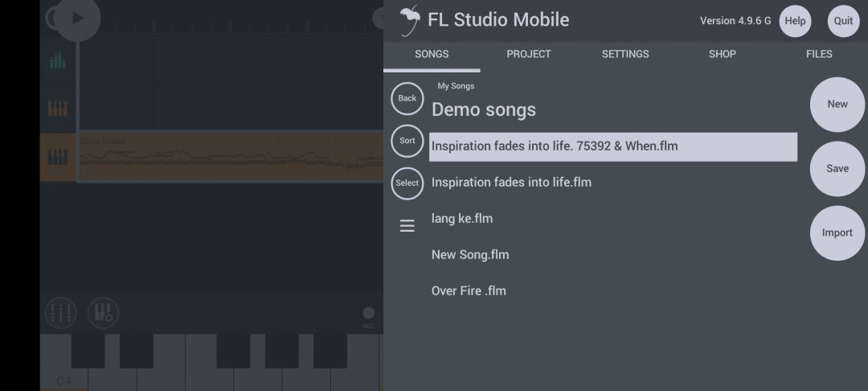This screenshot has width=868, height=391.
Task: Open the hamburger list menu icon
Action: coord(407,225)
